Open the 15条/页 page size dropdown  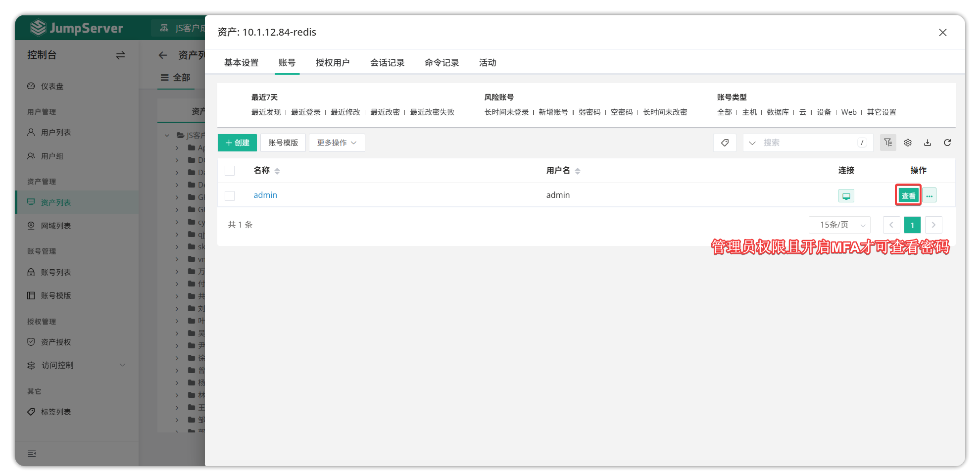point(839,225)
